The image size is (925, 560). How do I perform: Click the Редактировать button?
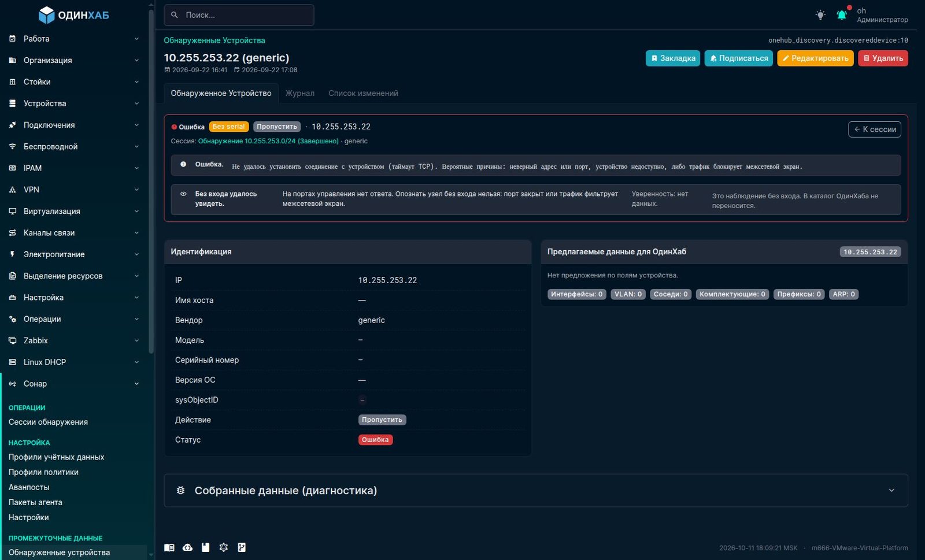point(815,58)
